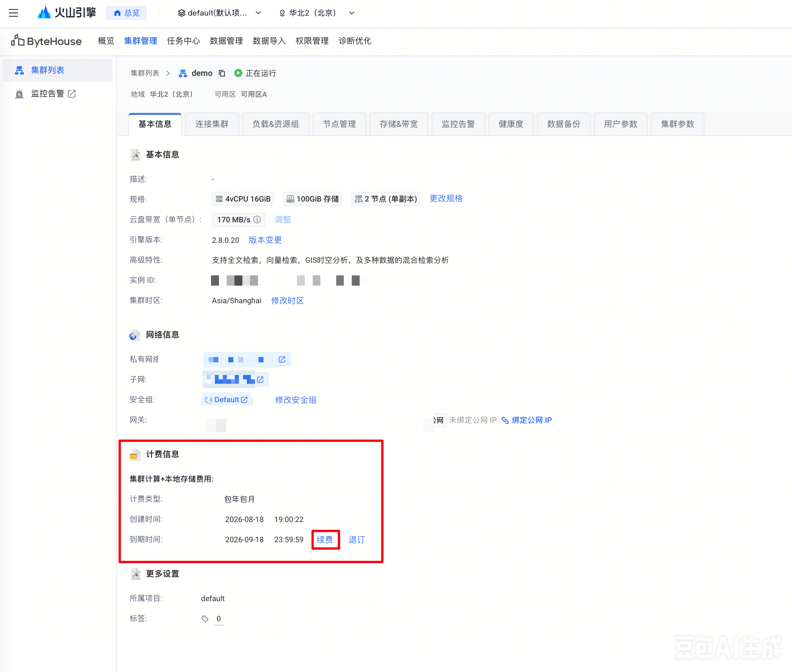Open the 数据导入 menu item
This screenshot has height=672, width=792.
coord(269,41)
